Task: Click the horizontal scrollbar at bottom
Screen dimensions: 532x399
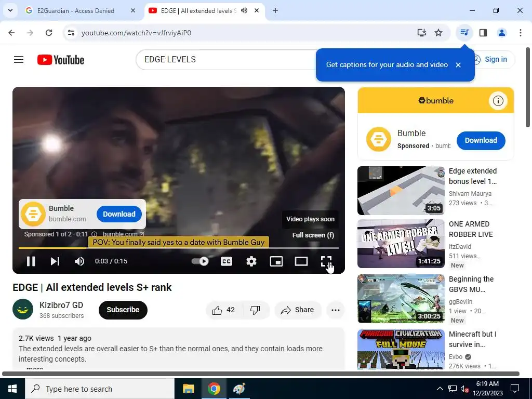Action: (261, 374)
